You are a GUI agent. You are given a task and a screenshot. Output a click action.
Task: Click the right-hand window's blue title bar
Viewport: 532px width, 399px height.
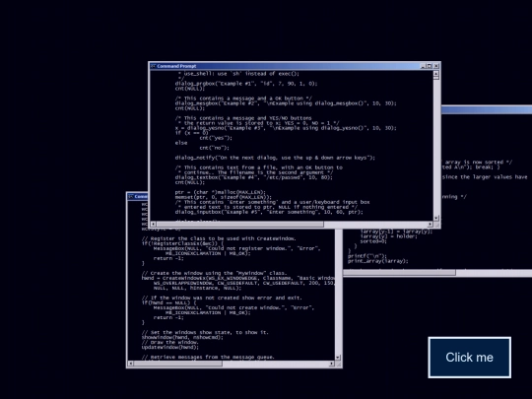tap(487, 109)
